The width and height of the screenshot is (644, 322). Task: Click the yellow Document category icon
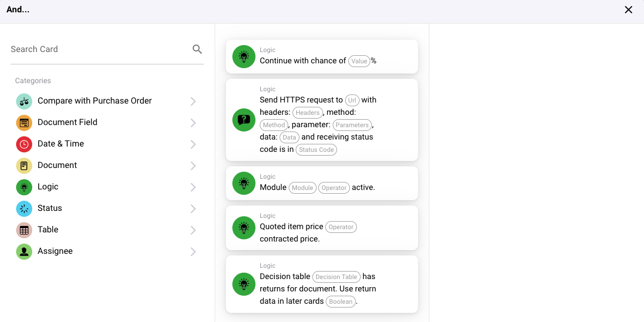24,165
